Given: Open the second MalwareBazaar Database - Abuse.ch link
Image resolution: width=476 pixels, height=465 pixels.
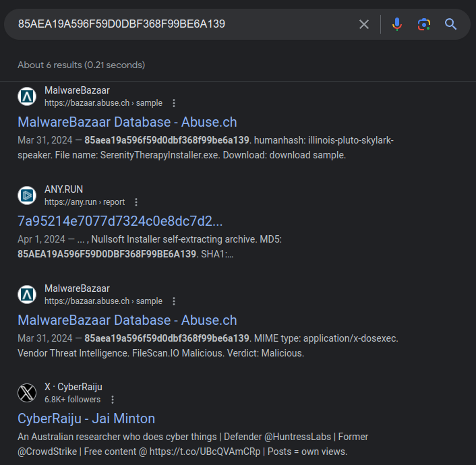Looking at the screenshot, I should pos(127,320).
